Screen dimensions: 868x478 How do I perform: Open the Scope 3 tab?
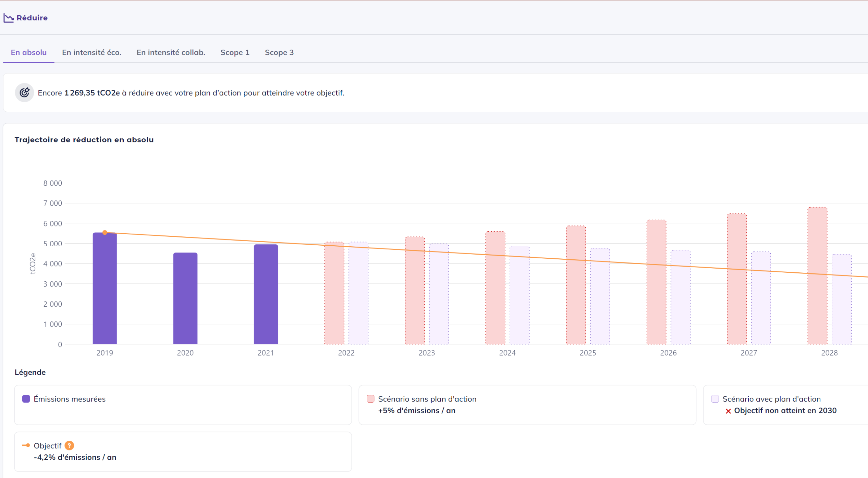[x=279, y=53]
